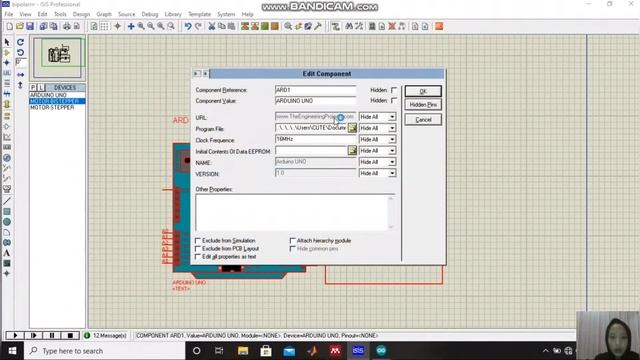Enable Exclude from PCB Layout checkbox
The image size is (640, 360).
click(198, 249)
